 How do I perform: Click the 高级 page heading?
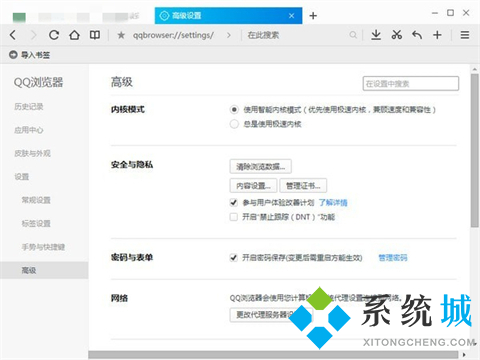(122, 82)
